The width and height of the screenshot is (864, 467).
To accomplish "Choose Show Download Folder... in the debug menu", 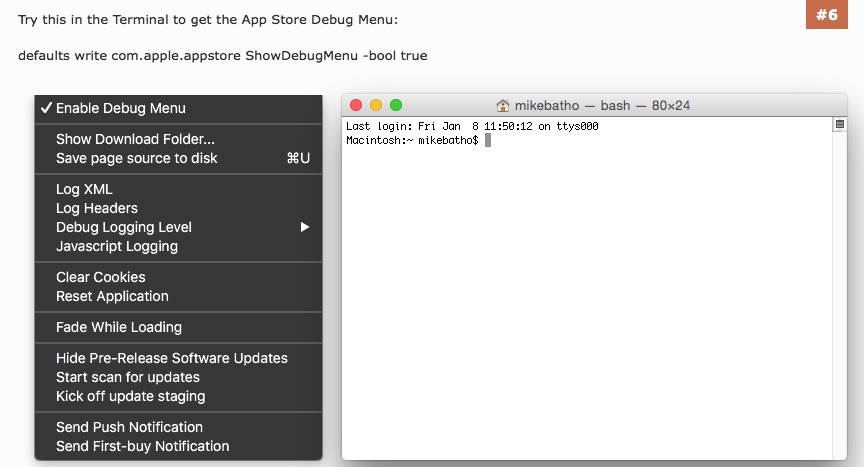I will tap(179, 139).
